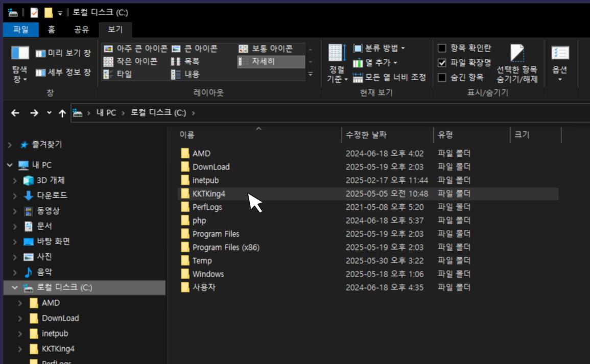Select the extra large icons (아주 큰 아이콘) layout
Image resolution: width=590 pixels, height=364 pixels.
[135, 48]
